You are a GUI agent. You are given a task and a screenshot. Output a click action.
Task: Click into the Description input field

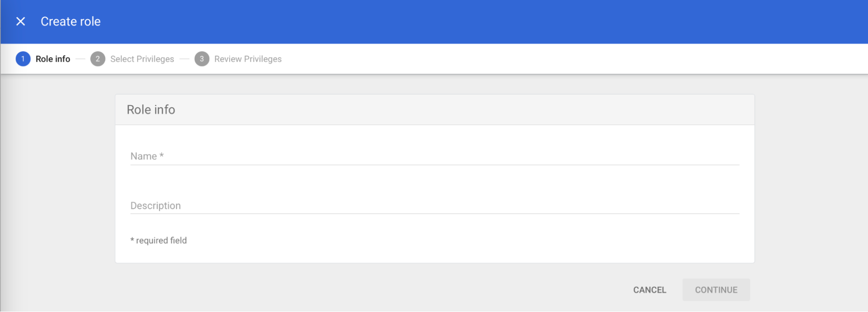(x=434, y=205)
